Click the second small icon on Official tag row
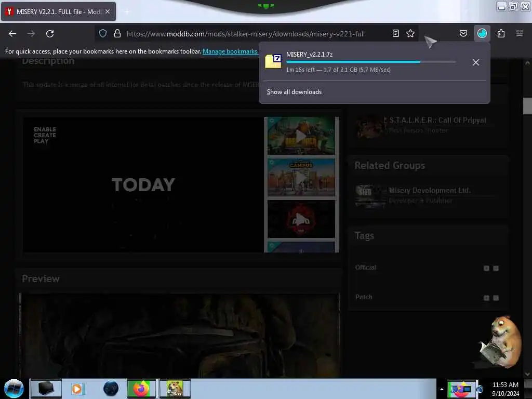The height and width of the screenshot is (399, 532). click(x=496, y=269)
